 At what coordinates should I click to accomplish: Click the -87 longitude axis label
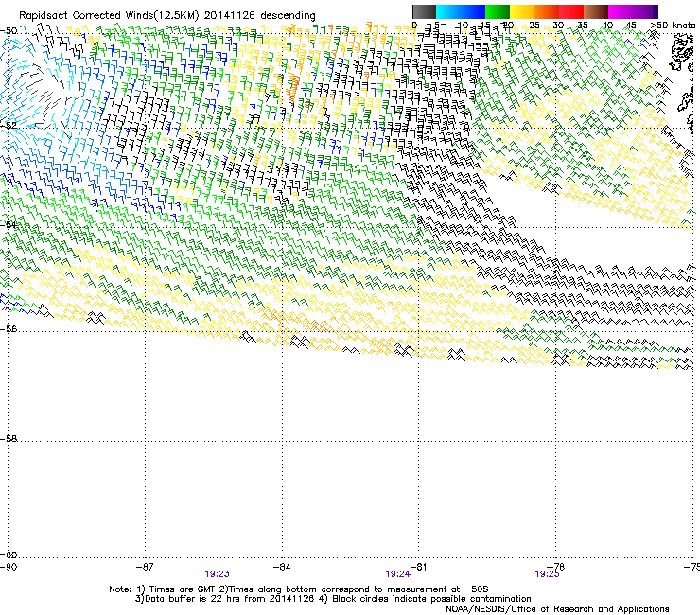coord(145,567)
